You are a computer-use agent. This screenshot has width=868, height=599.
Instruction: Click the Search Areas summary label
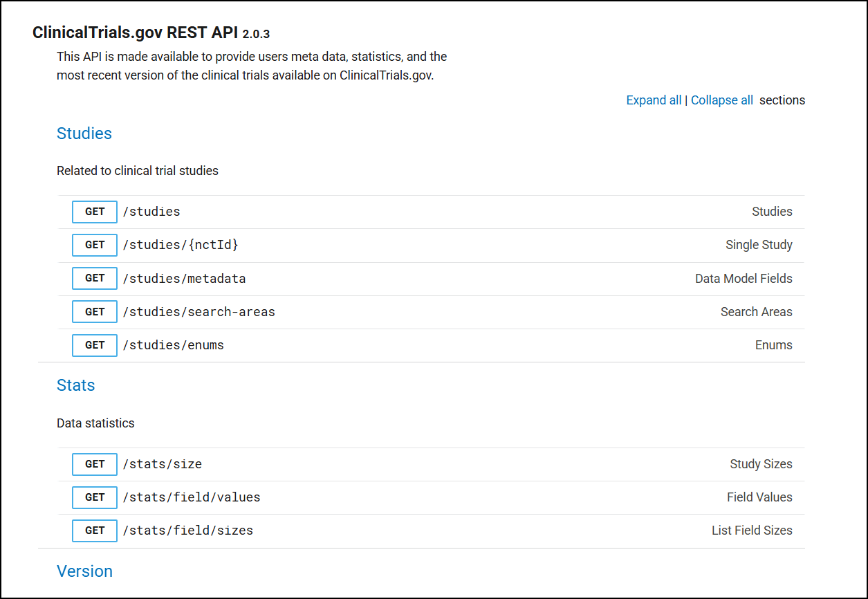[757, 312]
